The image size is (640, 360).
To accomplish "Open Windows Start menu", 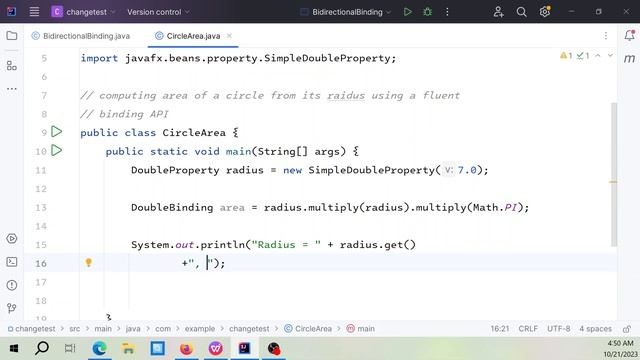I will click(14, 349).
